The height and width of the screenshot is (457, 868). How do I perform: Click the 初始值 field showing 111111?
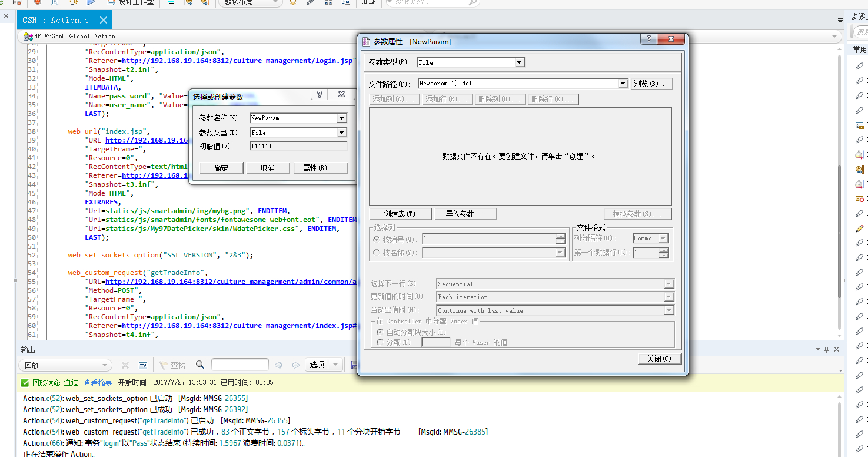298,146
